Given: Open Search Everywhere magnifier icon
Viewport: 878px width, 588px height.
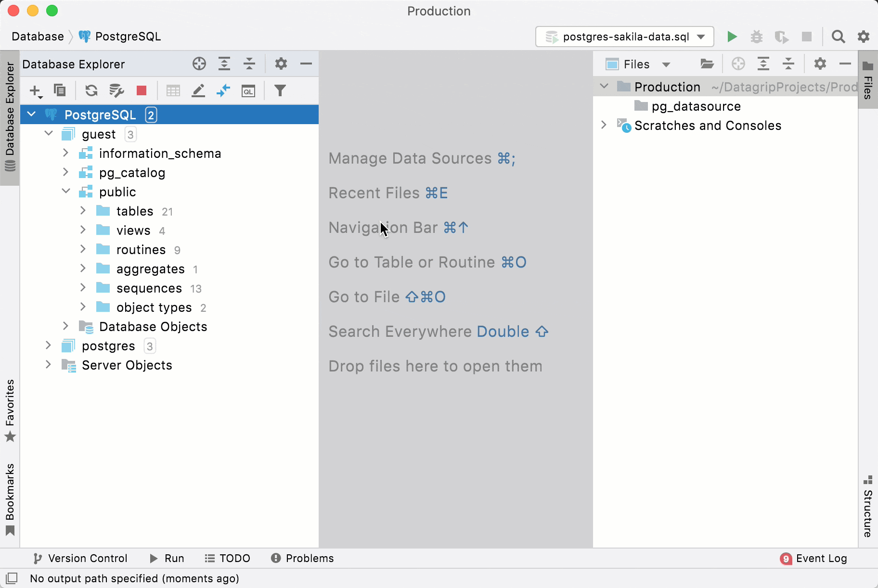Looking at the screenshot, I should tap(838, 37).
